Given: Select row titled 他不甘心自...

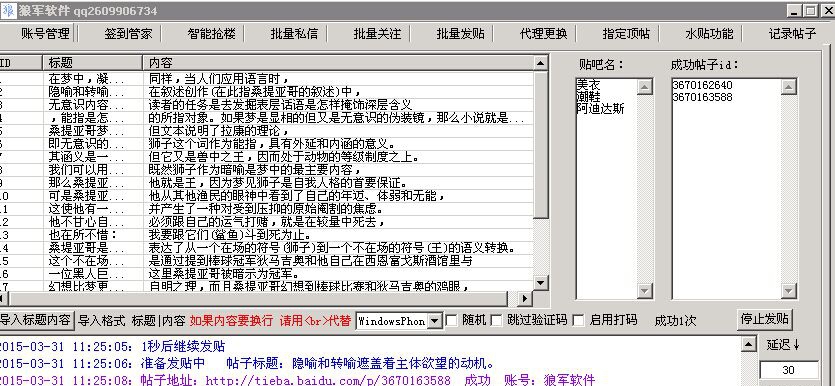Looking at the screenshot, I should (266, 223).
